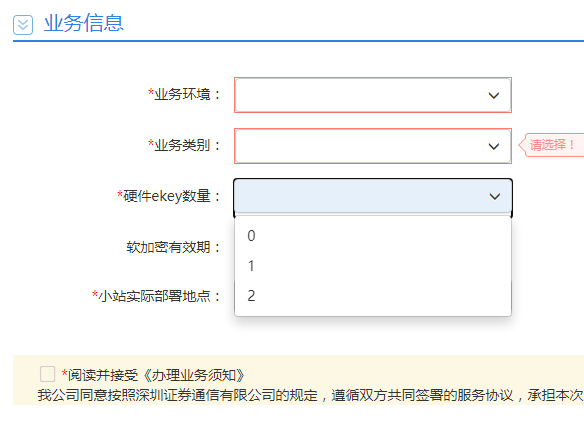Open the 《办理业务须知》 link
Screen dimensions: 584x428
pos(194,375)
